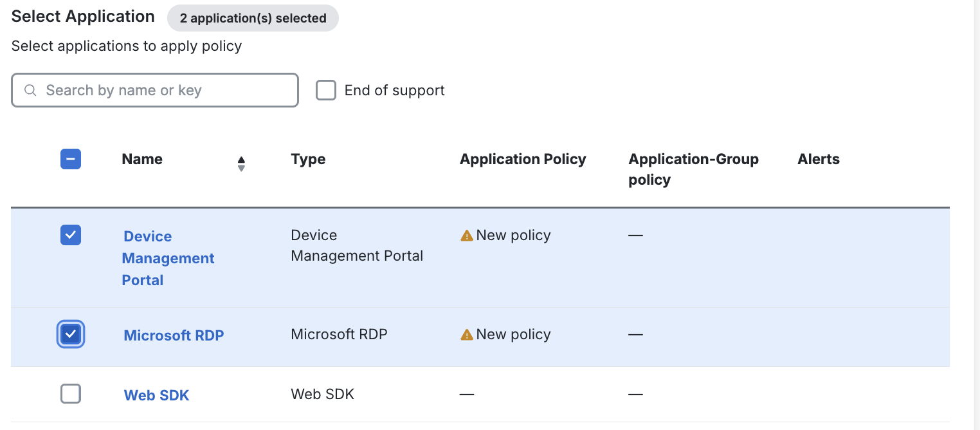This screenshot has width=980, height=430.
Task: Click the indeterminate select-all checkbox icon in header
Action: pyautogui.click(x=70, y=159)
